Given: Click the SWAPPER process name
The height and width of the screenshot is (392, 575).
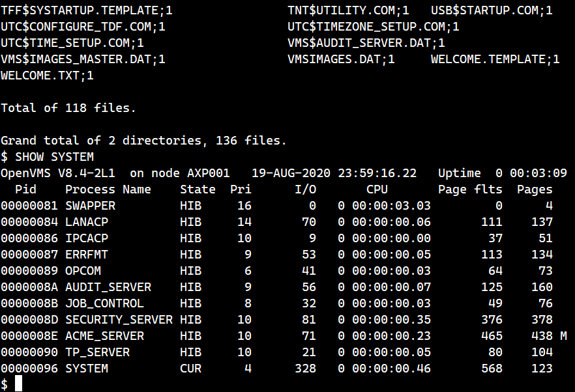Looking at the screenshot, I should point(91,206).
